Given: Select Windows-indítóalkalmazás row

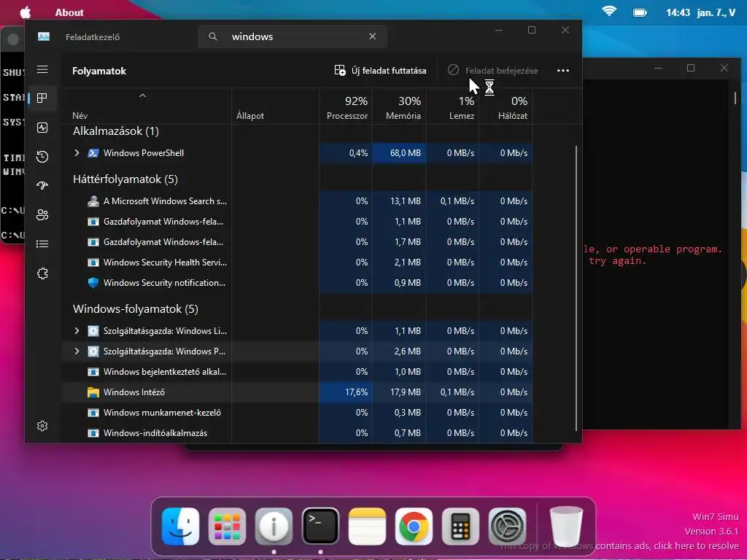Looking at the screenshot, I should [x=297, y=433].
